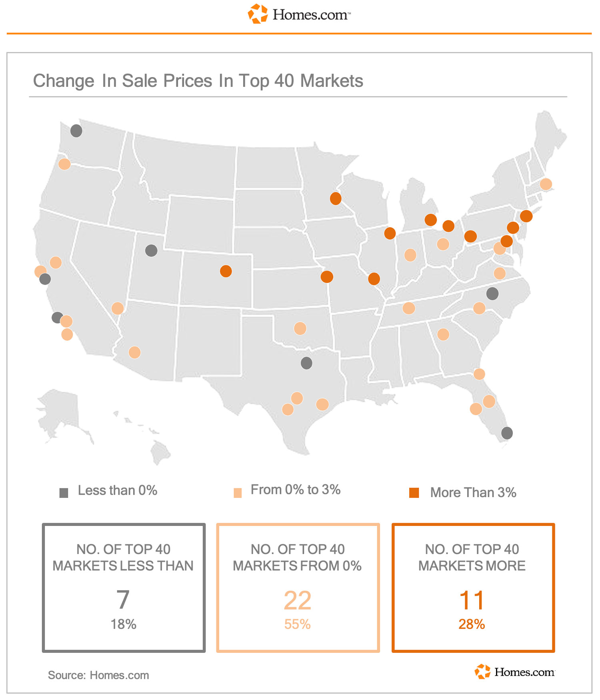Viewport: 600px width, 700px height.
Task: Select the gray marker in Washington state
Action: tap(76, 130)
